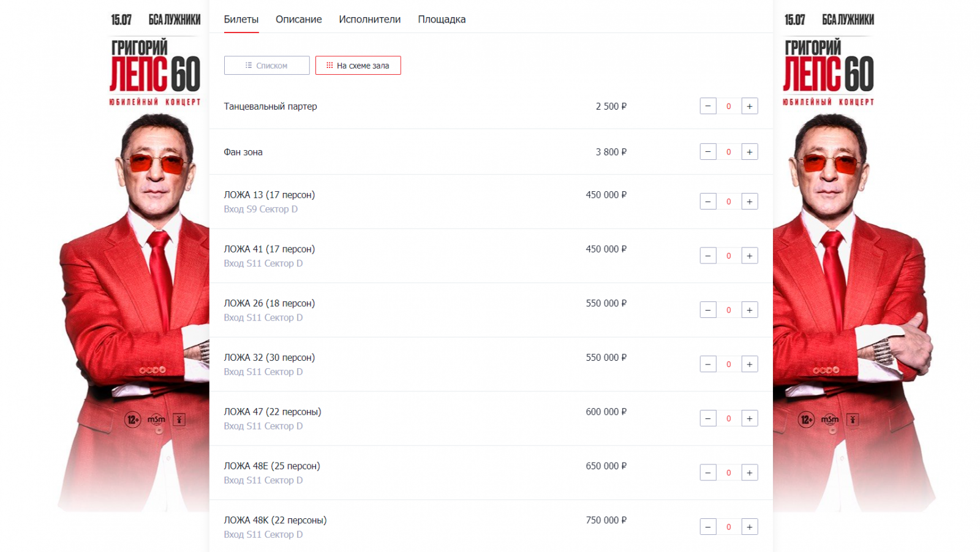Click 'ЛОЖА 48K (22 персоны)' label
This screenshot has width=980, height=552.
pyautogui.click(x=276, y=520)
